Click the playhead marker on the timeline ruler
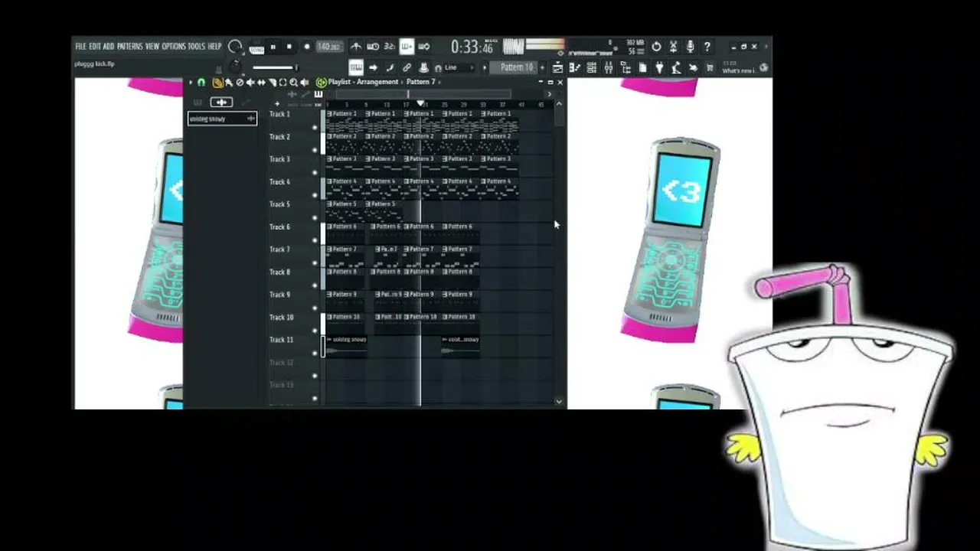This screenshot has height=551, width=980. tap(420, 103)
